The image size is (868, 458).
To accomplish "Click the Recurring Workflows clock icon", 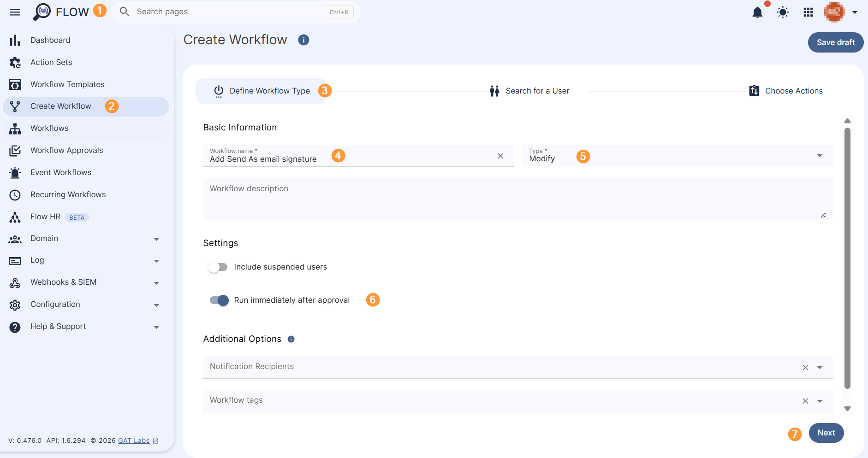I will 15,195.
